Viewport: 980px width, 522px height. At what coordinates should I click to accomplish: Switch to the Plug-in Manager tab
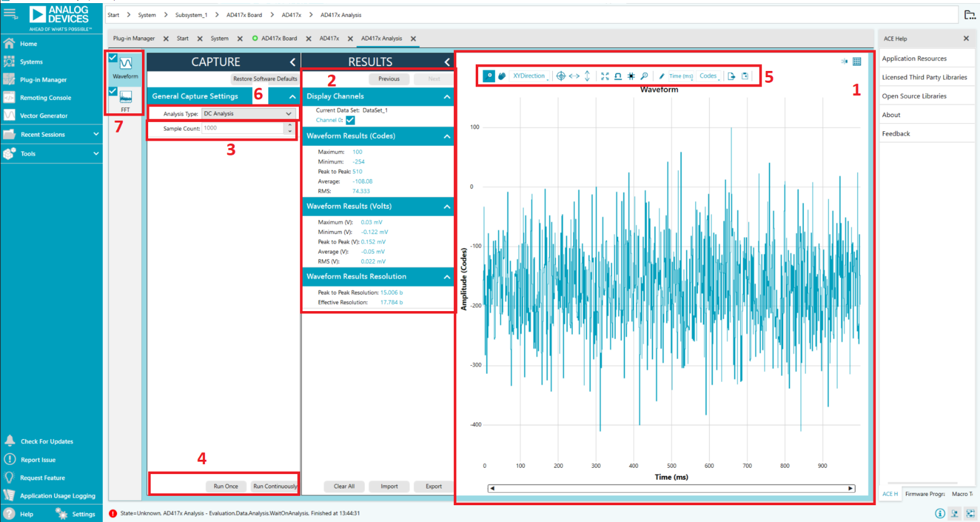pos(134,39)
